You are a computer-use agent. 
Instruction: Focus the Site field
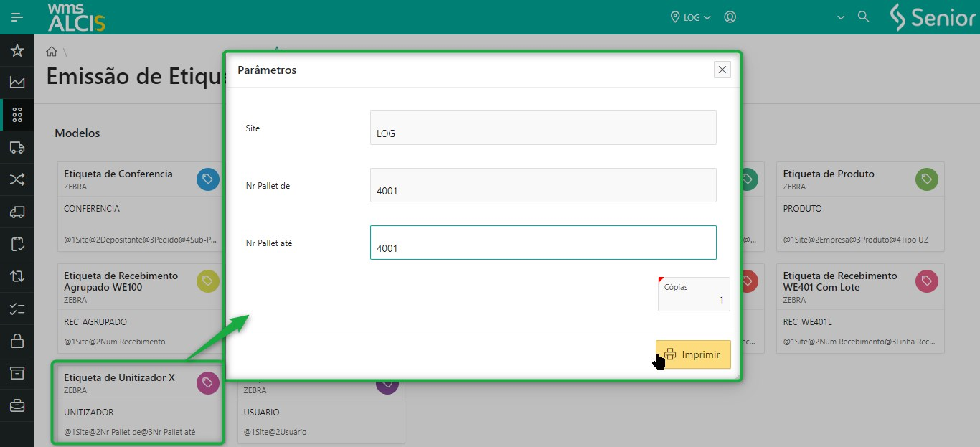543,128
